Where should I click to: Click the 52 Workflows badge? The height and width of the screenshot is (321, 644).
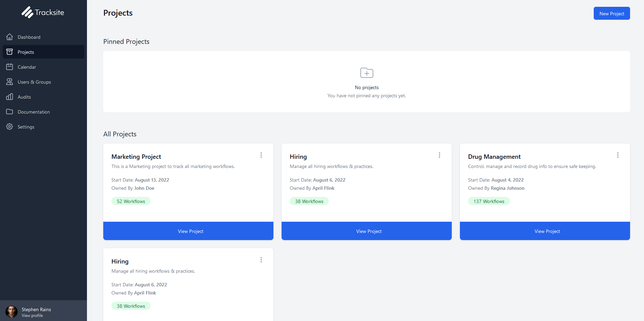click(131, 201)
